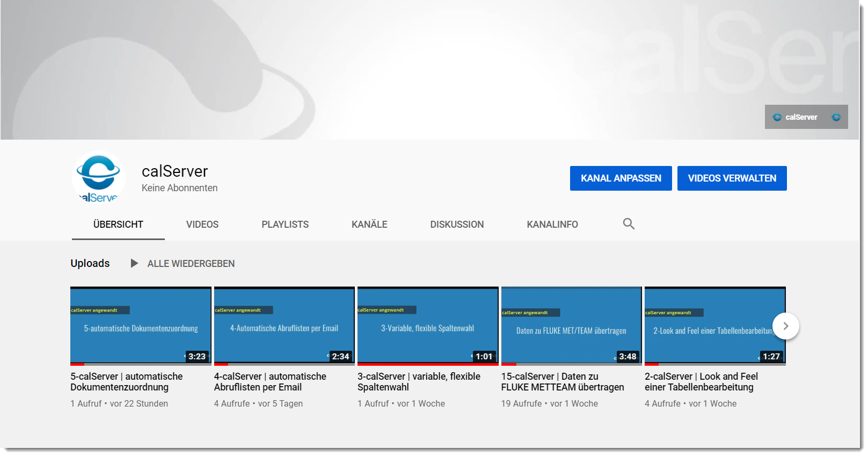Click title 5-calServer automatische Dokumentenzuordnung
Viewport: 868px width, 456px height.
click(127, 382)
